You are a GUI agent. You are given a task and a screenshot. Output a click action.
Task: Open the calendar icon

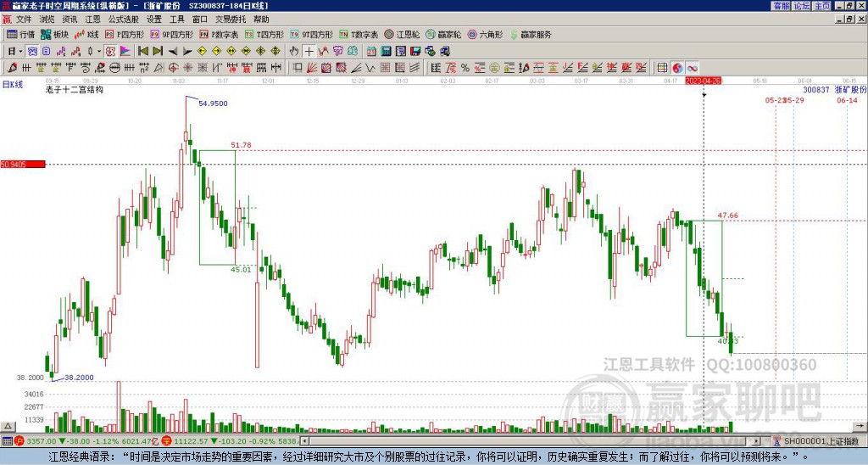(371, 52)
